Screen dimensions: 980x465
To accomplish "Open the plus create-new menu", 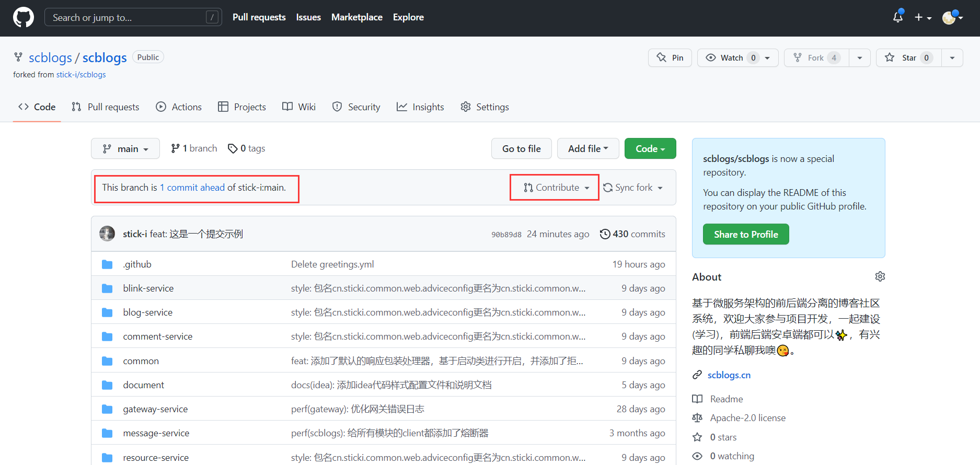I will [923, 17].
